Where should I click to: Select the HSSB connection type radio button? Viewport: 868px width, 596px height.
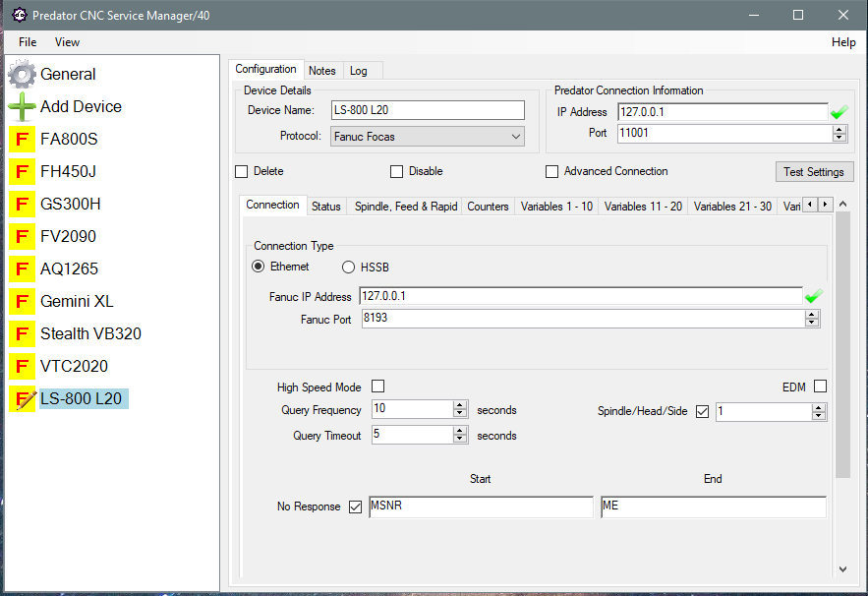pyautogui.click(x=348, y=267)
